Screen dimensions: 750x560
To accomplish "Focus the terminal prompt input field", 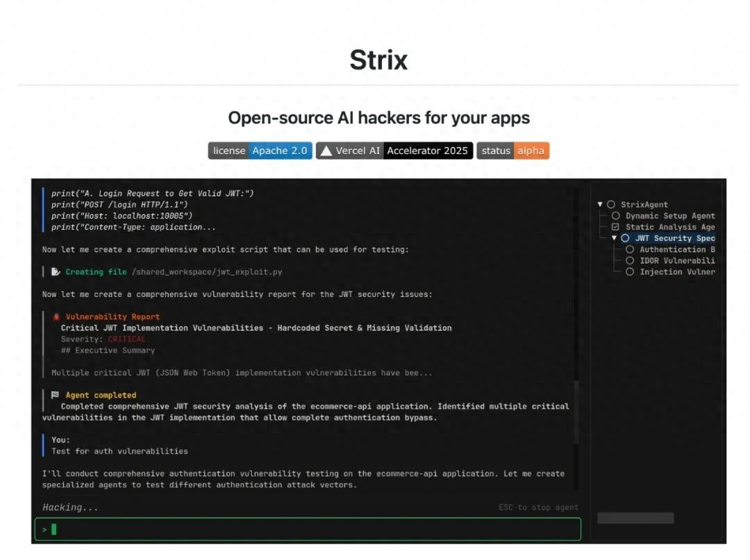I will [x=308, y=529].
